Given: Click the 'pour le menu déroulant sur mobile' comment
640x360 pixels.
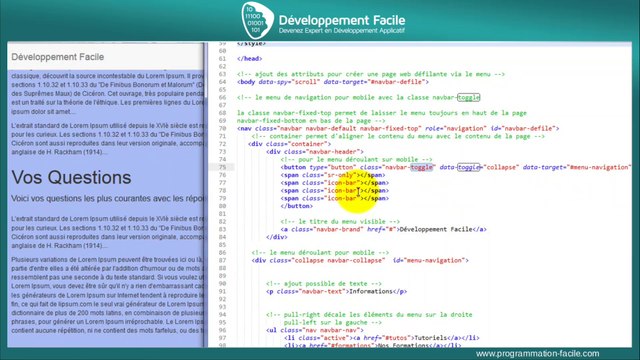Looking at the screenshot, I should point(356,159).
